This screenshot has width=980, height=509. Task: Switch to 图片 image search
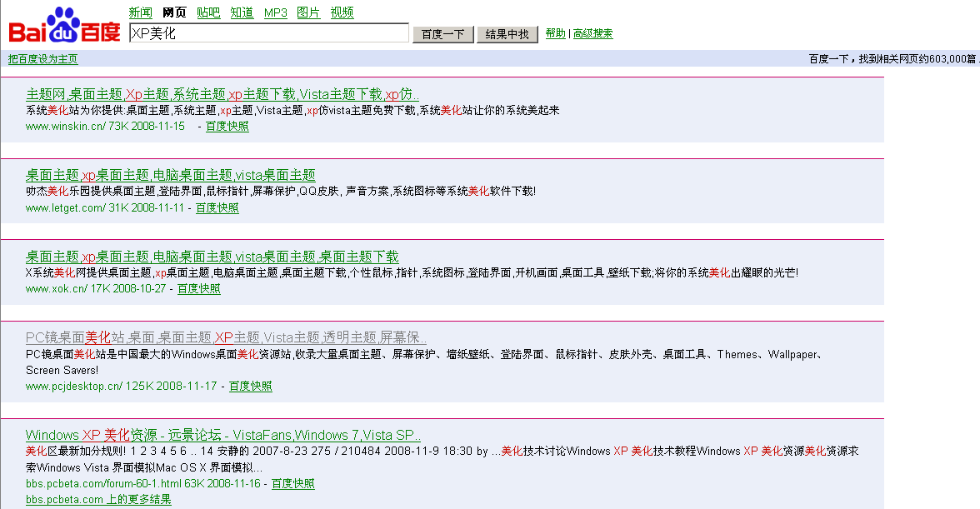307,12
